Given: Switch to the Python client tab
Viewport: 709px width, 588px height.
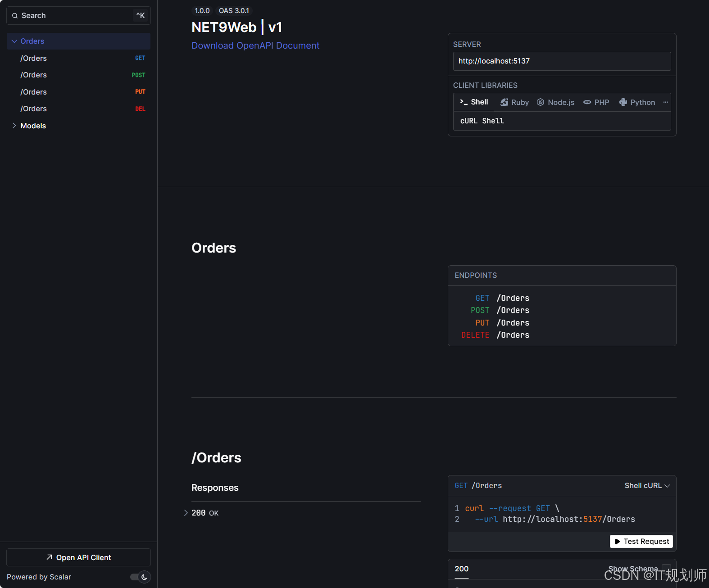Looking at the screenshot, I should tap(637, 102).
